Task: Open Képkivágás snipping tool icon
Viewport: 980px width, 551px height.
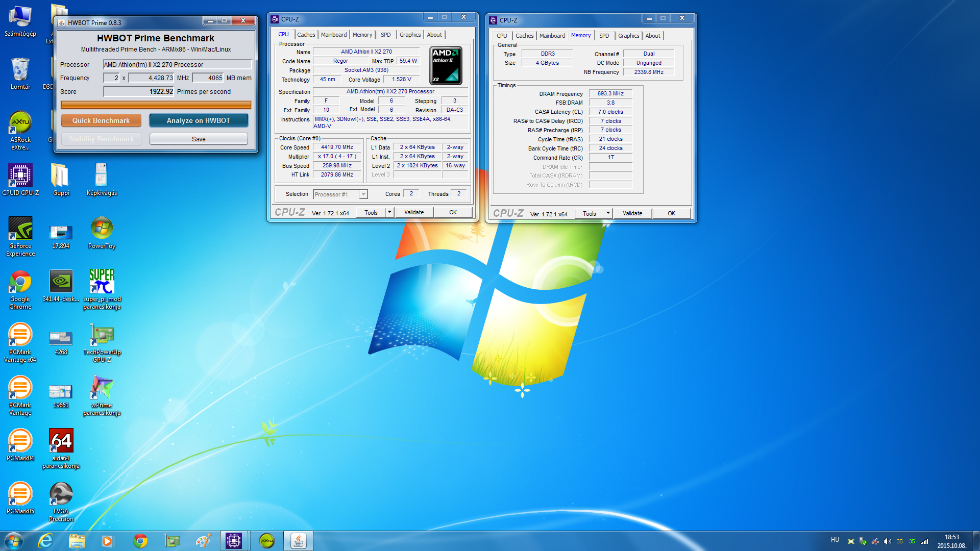Action: coord(102,179)
